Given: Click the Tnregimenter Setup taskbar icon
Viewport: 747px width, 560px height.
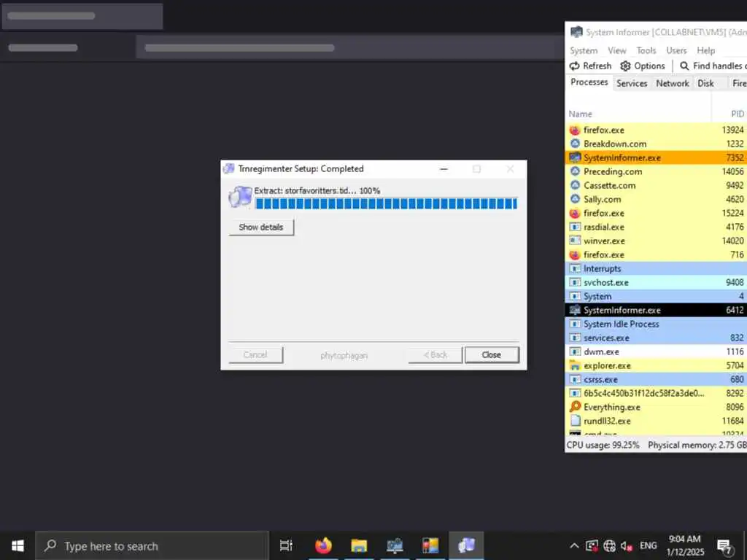Looking at the screenshot, I should [466, 545].
